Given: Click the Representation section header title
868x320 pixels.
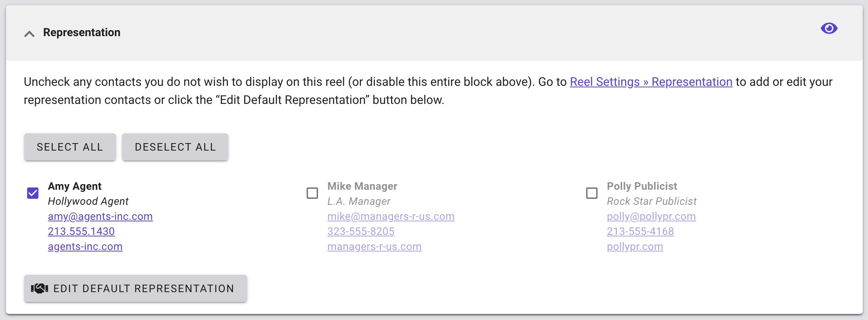Looking at the screenshot, I should tap(82, 32).
